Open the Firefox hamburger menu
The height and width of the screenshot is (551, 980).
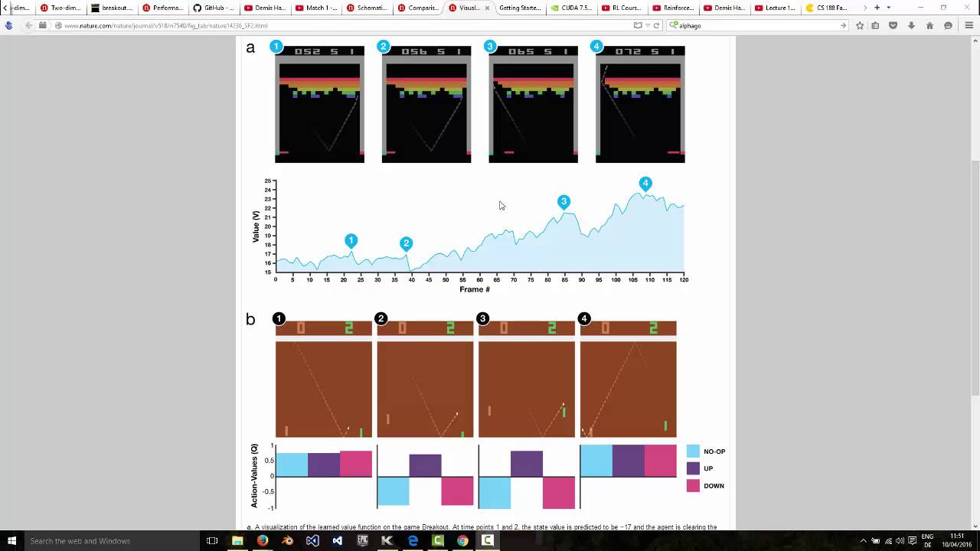coord(969,25)
